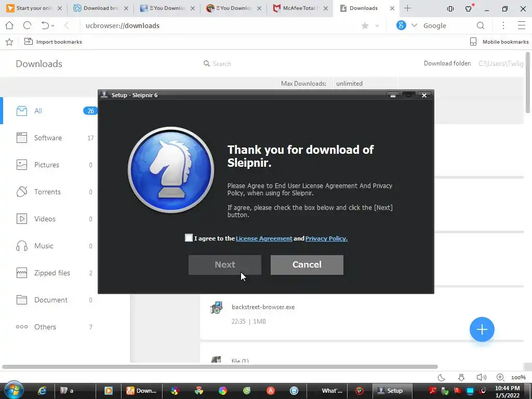Viewport: 532px width, 399px height.
Task: Open the hamburger main menu
Action: [522, 25]
